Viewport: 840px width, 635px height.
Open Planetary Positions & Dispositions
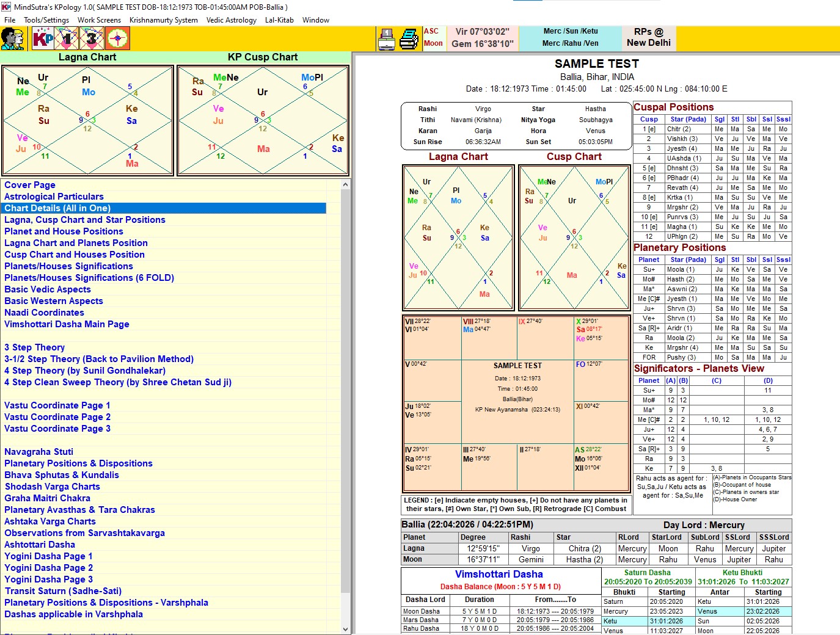pos(78,463)
